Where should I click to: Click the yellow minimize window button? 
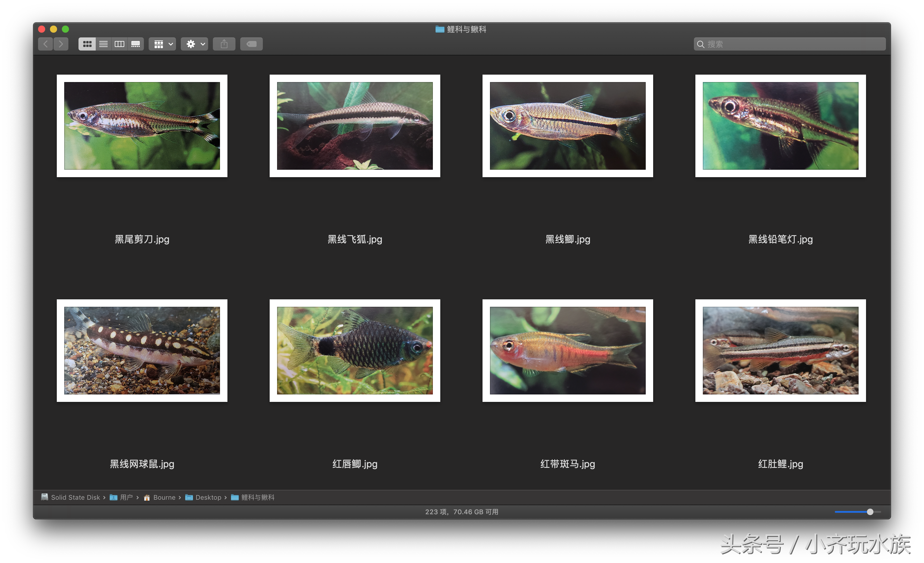(x=54, y=29)
